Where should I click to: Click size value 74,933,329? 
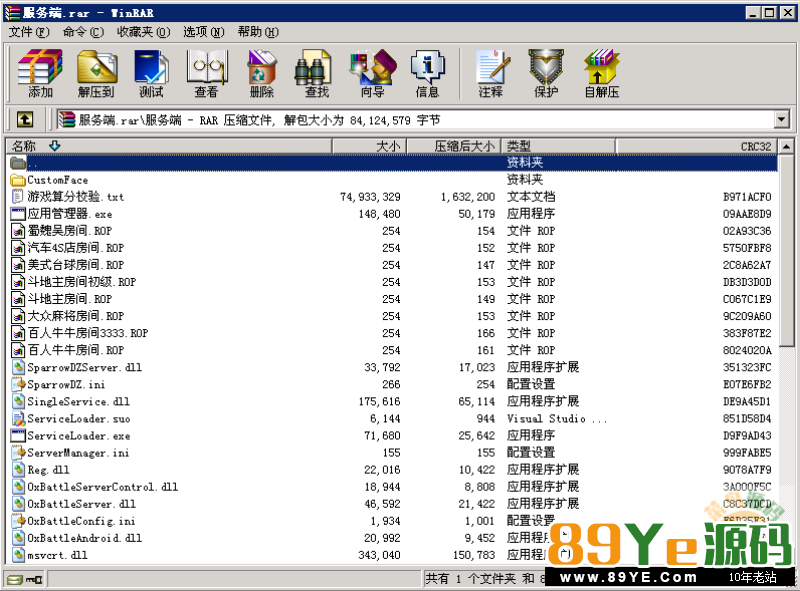point(370,197)
